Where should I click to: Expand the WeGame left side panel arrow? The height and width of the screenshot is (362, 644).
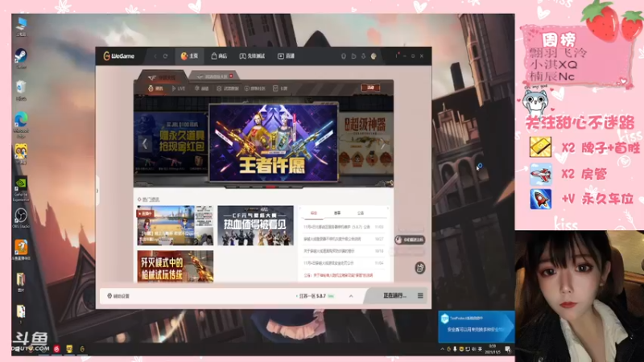coord(97,191)
